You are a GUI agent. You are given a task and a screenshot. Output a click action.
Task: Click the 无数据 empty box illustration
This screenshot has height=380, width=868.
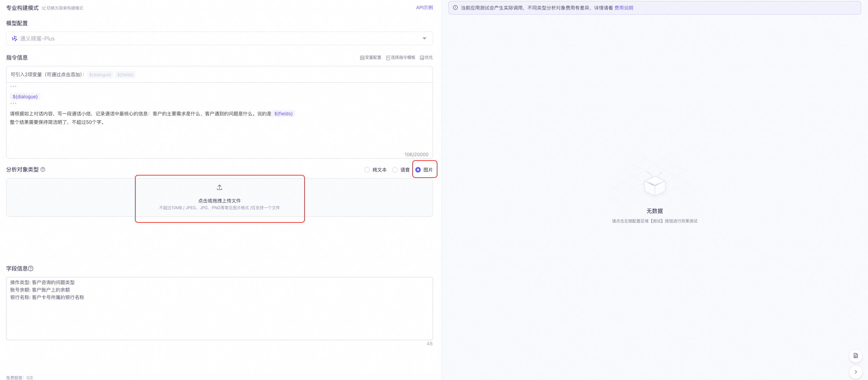pyautogui.click(x=655, y=184)
